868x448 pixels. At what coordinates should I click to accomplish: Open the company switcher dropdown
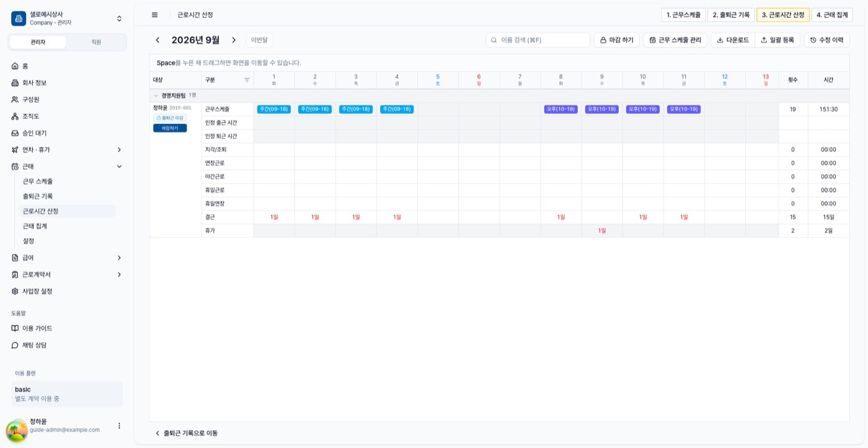[119, 19]
